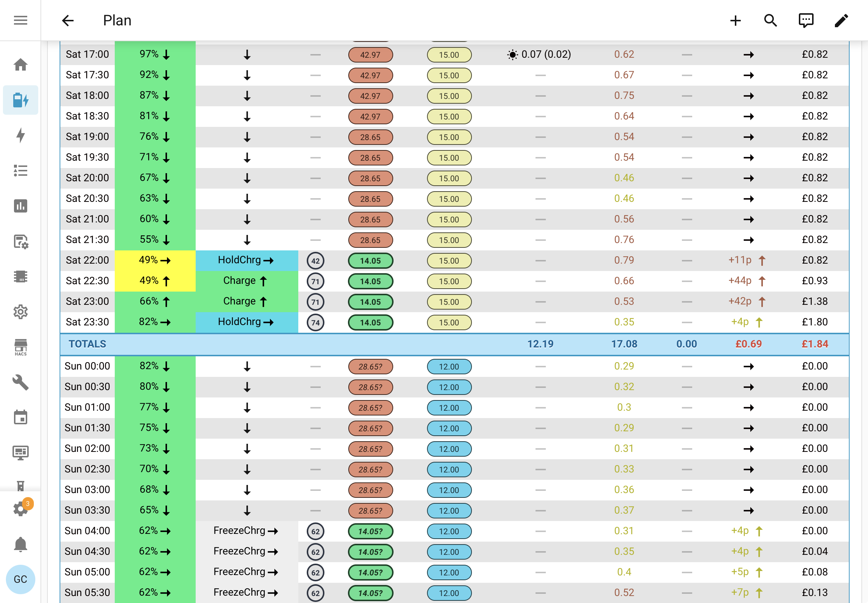Open the assist chat bubble icon

click(x=805, y=20)
